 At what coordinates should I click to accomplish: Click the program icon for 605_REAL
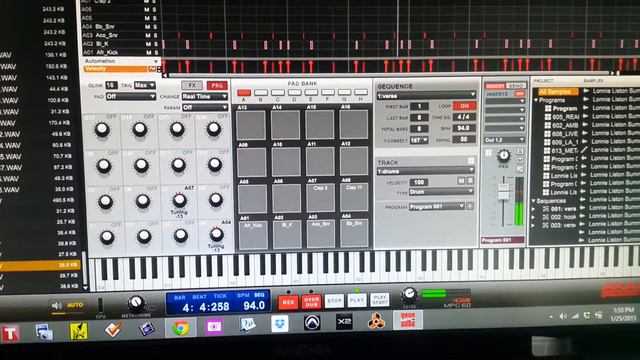point(547,116)
